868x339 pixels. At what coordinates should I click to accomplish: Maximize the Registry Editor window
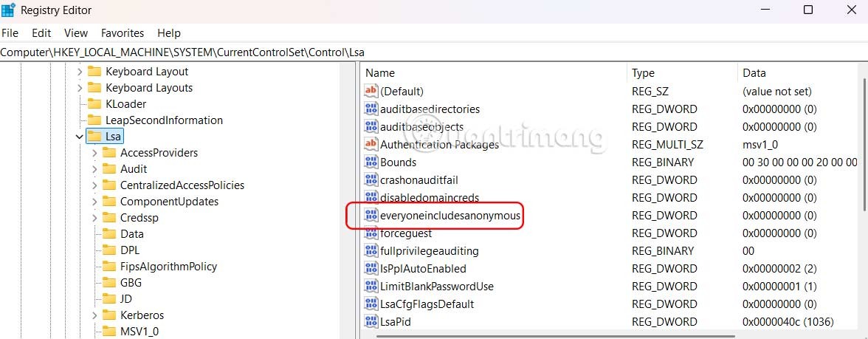(808, 10)
